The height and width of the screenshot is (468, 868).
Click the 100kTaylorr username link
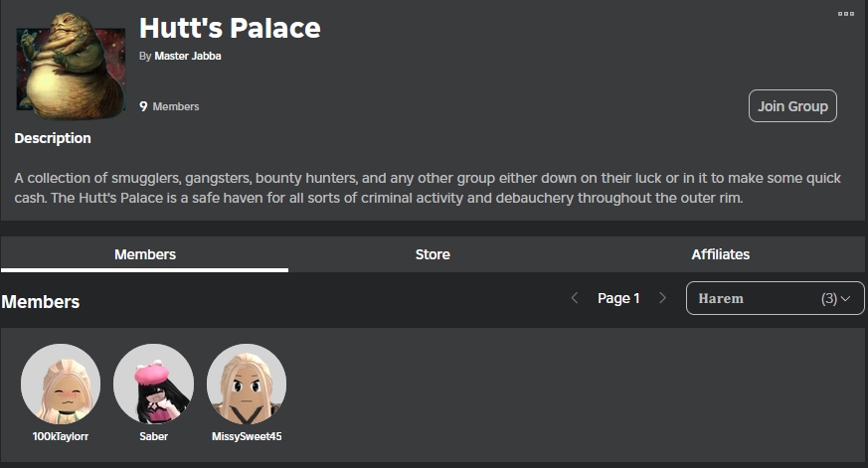pos(61,436)
